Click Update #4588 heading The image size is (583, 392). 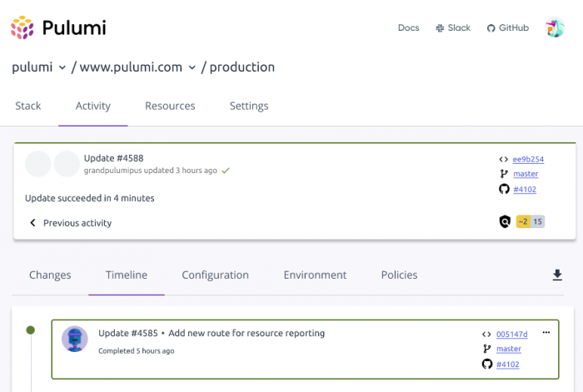pyautogui.click(x=114, y=158)
